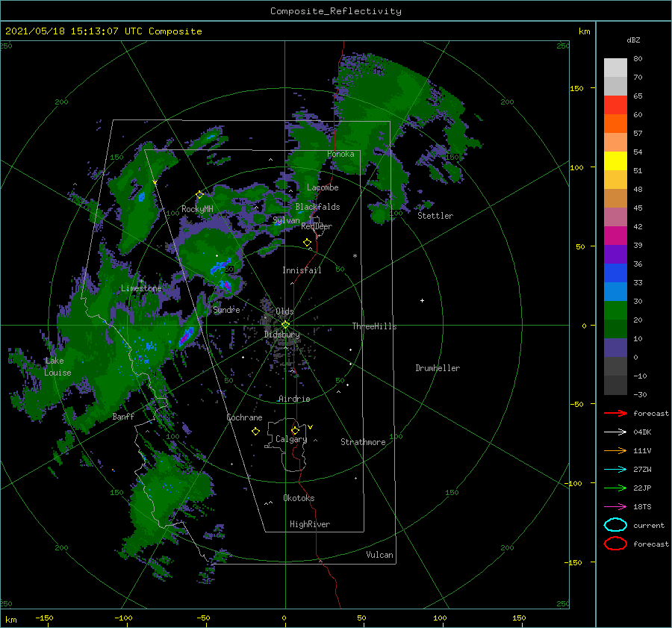Click the RedDeer city label

coord(317,226)
